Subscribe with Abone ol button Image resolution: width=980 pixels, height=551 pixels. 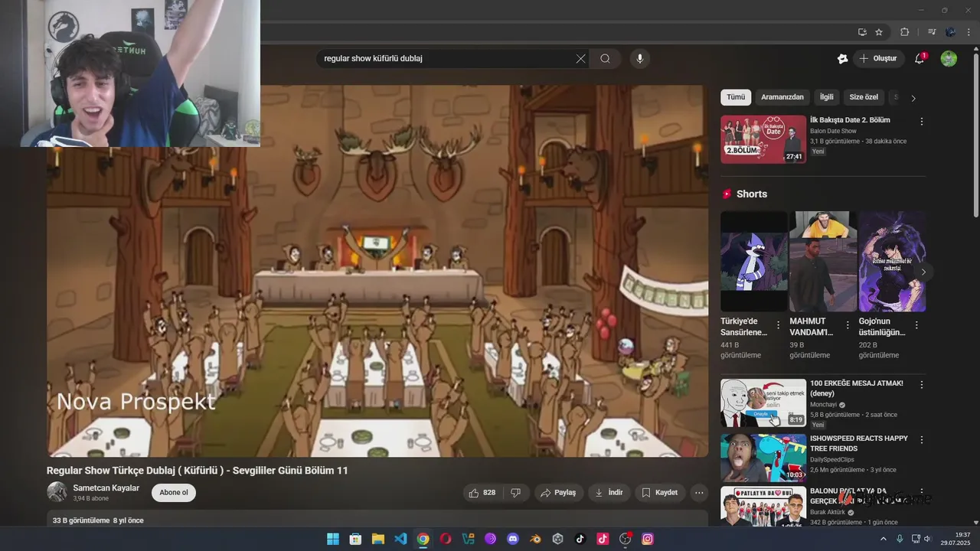point(174,493)
